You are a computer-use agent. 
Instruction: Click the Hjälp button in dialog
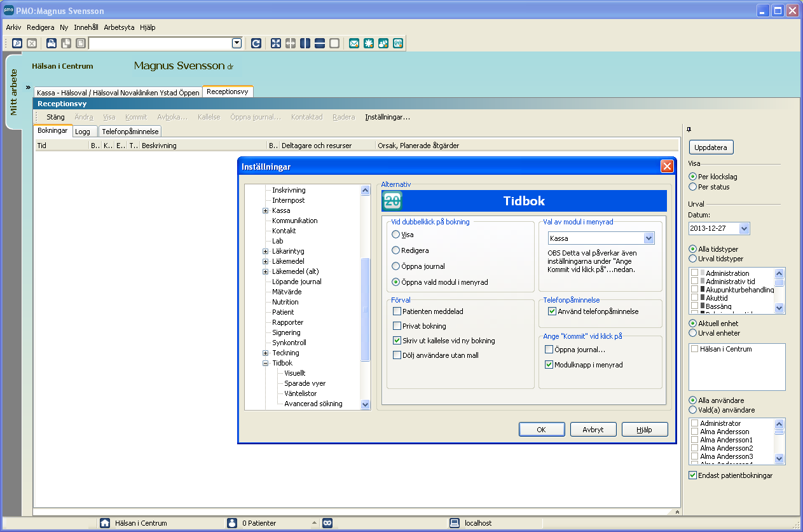(x=645, y=430)
